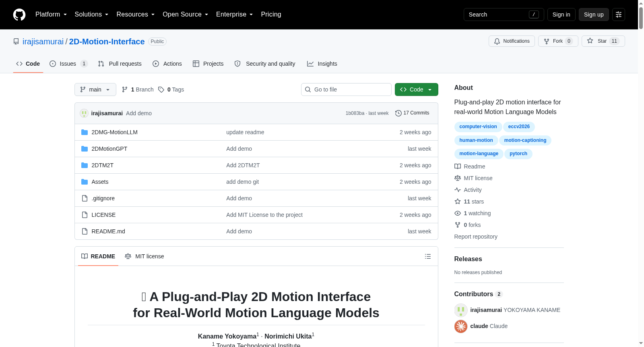Click the star icon beside 11 stars
Viewport: 644px width, 347px height.
tap(458, 202)
